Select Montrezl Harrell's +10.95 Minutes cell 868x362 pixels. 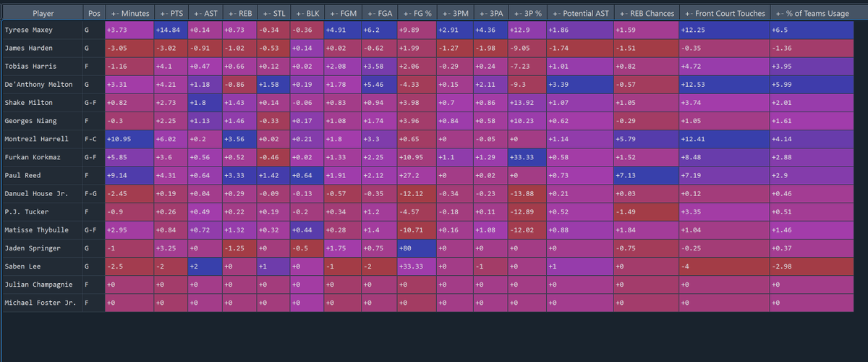coord(129,138)
